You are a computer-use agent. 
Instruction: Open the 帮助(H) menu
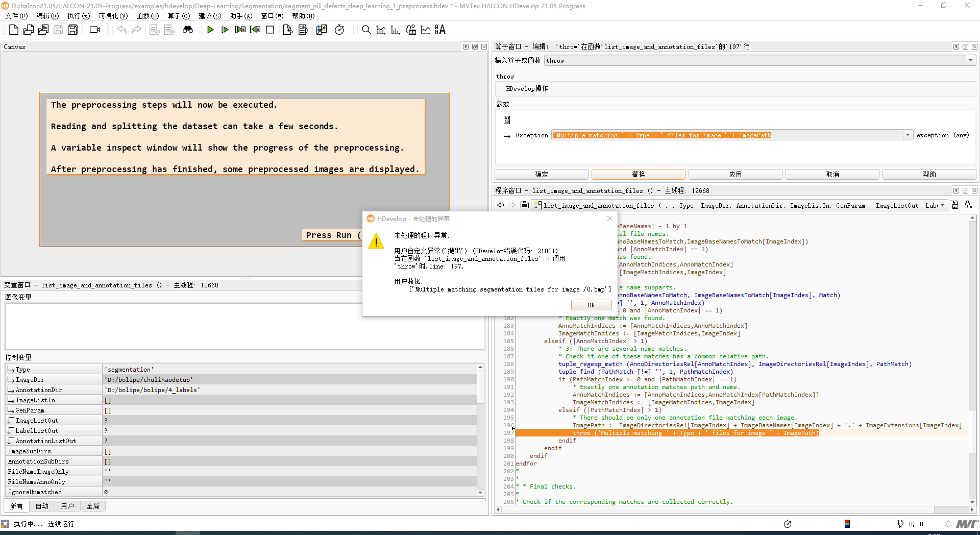coord(303,16)
